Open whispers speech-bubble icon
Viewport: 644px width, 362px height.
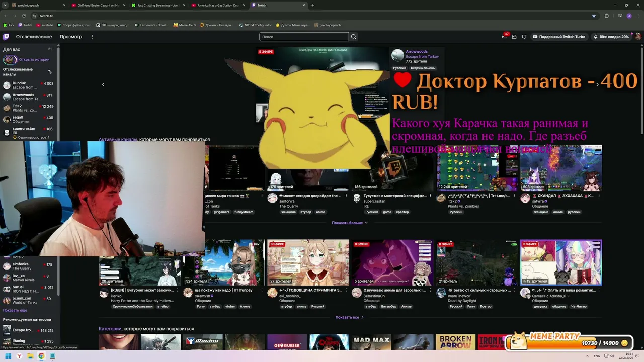coord(524,37)
